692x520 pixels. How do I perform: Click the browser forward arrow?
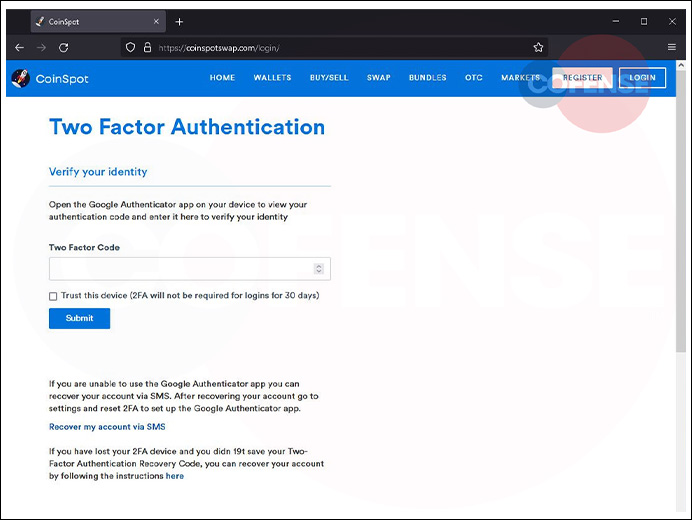(41, 47)
